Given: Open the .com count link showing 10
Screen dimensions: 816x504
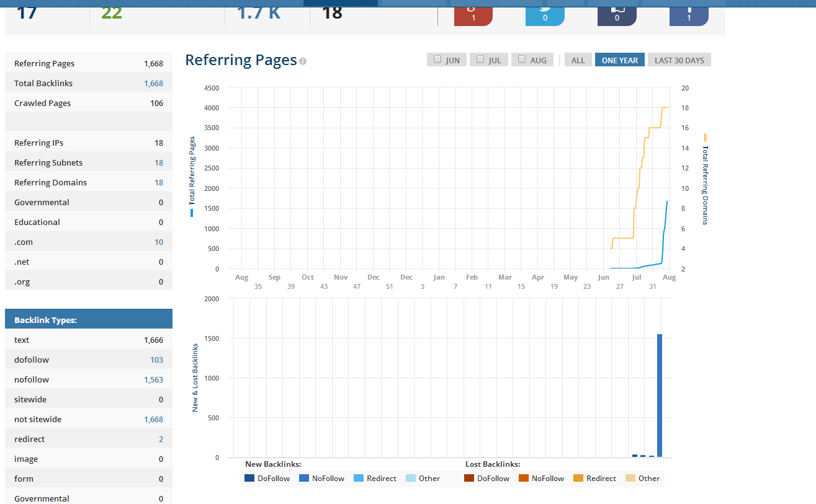Looking at the screenshot, I should point(159,242).
